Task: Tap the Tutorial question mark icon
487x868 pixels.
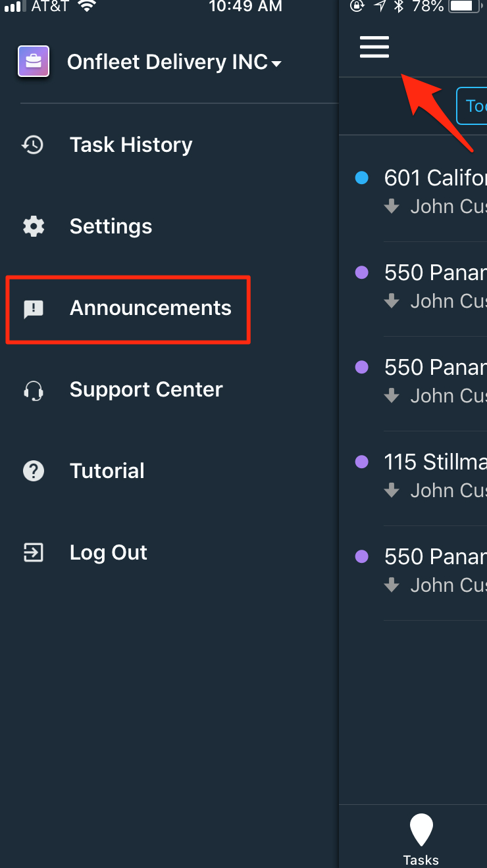Action: [x=34, y=471]
